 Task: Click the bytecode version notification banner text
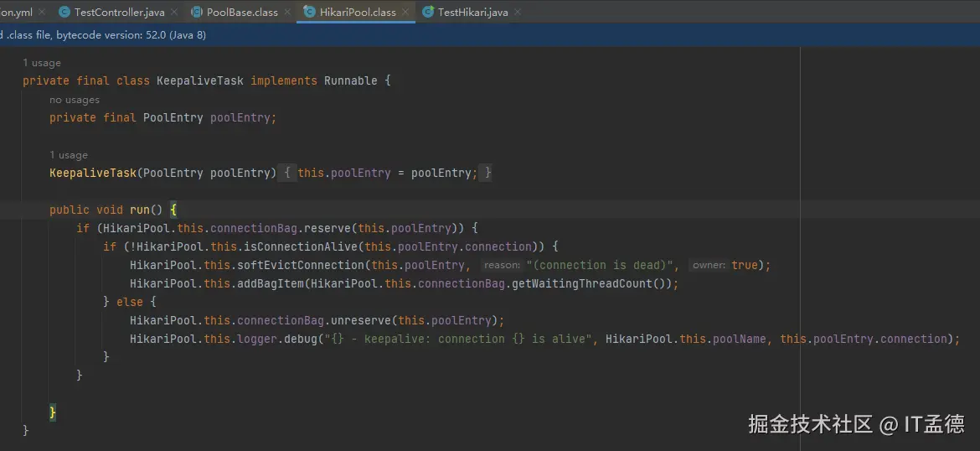[x=103, y=35]
